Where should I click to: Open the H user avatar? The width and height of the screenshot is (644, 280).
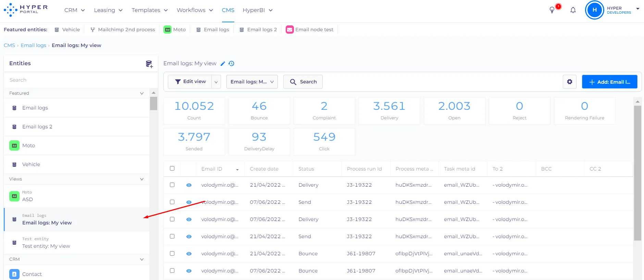(594, 10)
